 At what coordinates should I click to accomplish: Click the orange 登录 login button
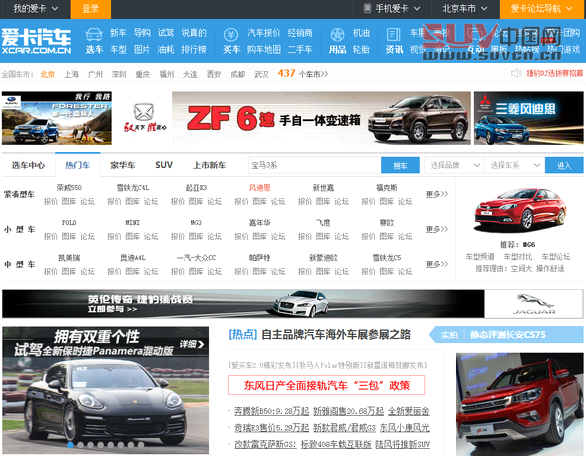tap(90, 9)
